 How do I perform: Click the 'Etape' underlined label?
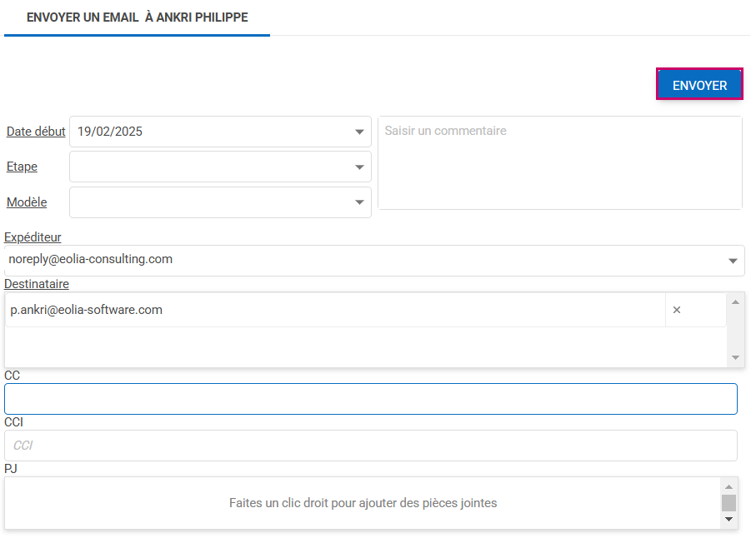coord(22,167)
